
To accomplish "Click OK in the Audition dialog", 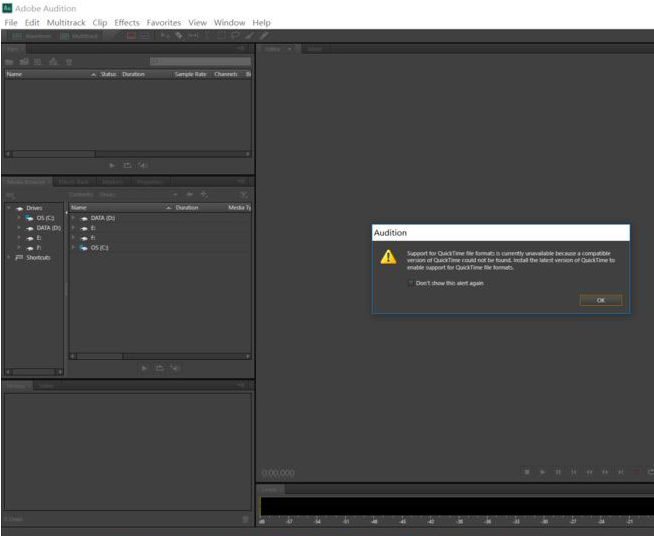I will click(601, 300).
